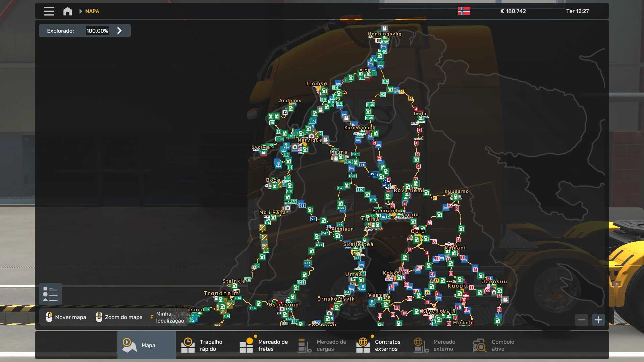Switch to the Mapa tab
The image size is (644, 362).
point(147,345)
